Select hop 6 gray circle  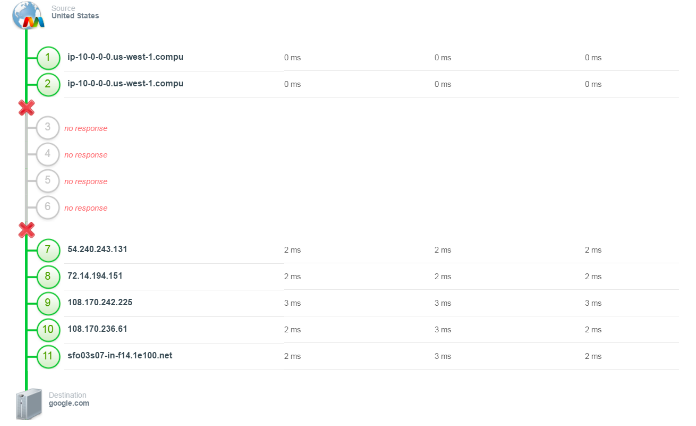pyautogui.click(x=47, y=207)
